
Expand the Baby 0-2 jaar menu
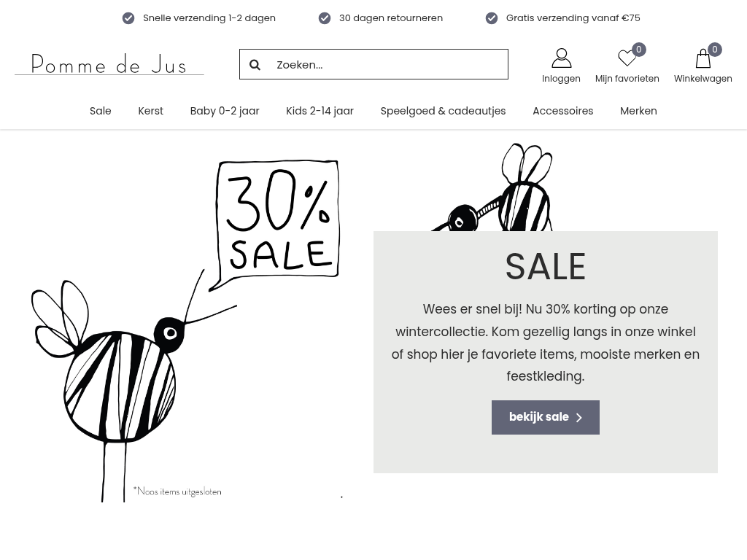pos(225,111)
